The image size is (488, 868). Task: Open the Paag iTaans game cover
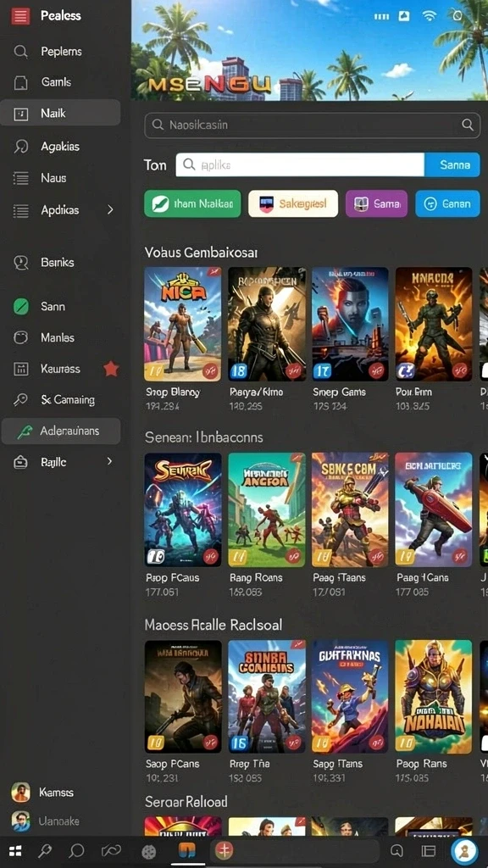[350, 509]
